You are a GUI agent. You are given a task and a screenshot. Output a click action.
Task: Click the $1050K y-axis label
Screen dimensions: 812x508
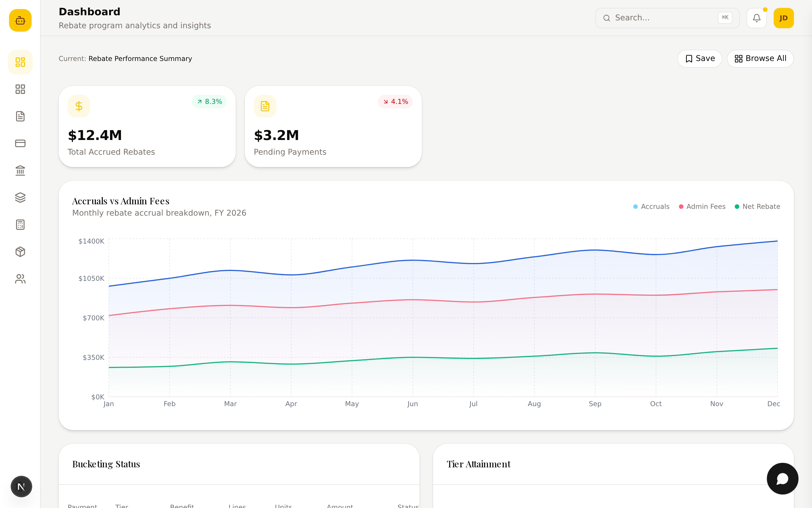91,278
